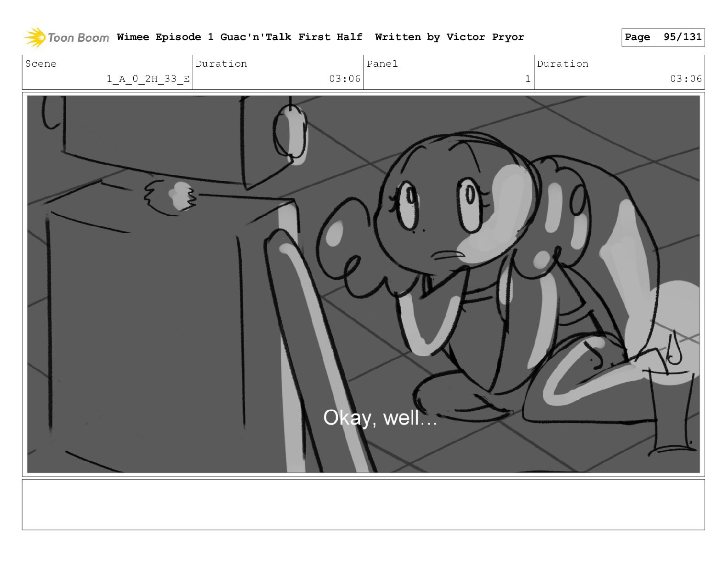
Task: Click the Panel label
Action: coord(382,64)
